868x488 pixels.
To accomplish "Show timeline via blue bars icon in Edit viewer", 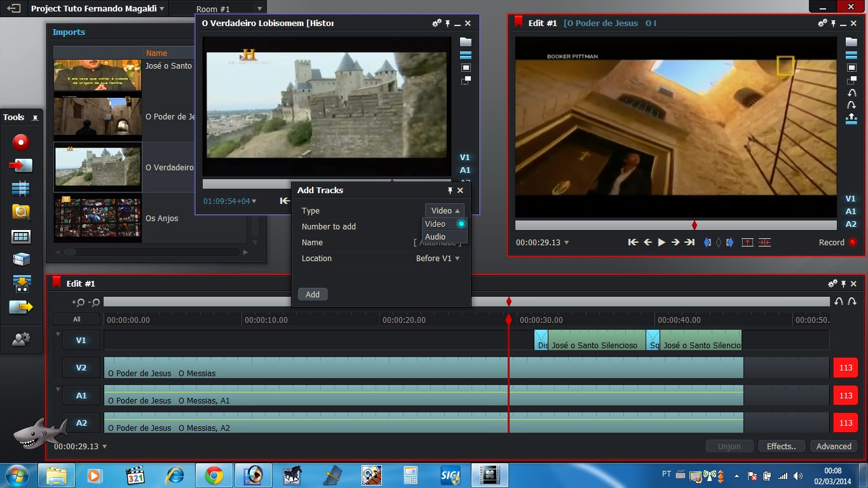I will pos(851,55).
